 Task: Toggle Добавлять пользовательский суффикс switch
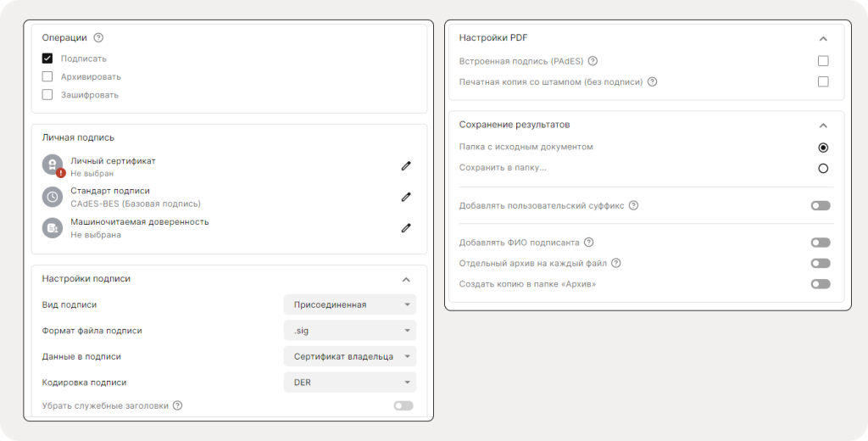pos(821,206)
